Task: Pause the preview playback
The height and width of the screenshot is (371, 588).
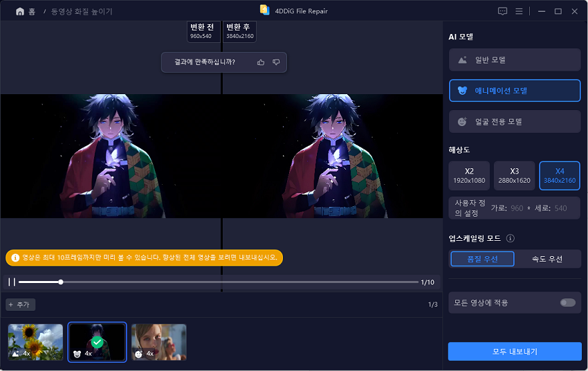Action: tap(12, 282)
